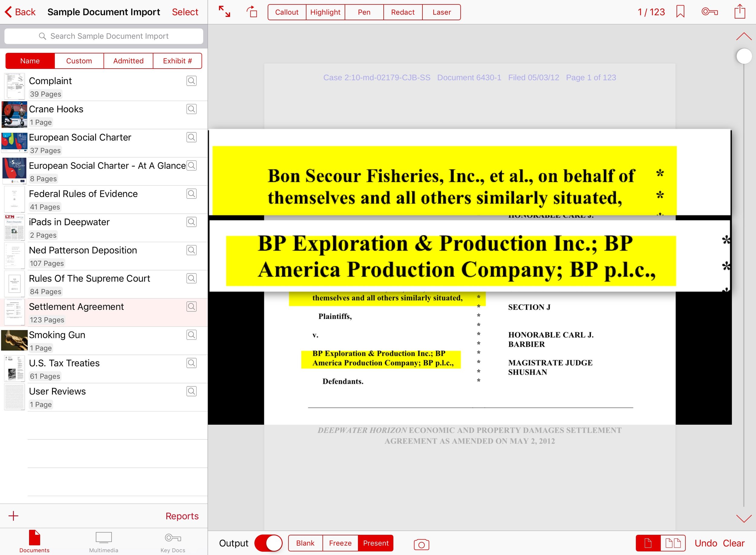756x555 pixels.
Task: Tap Select in the document list header
Action: pos(185,12)
